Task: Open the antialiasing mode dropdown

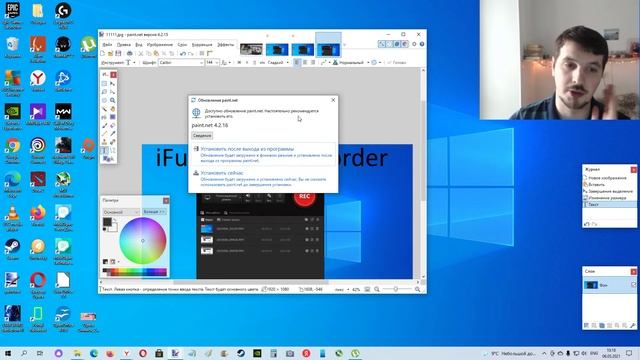Action: click(325, 62)
